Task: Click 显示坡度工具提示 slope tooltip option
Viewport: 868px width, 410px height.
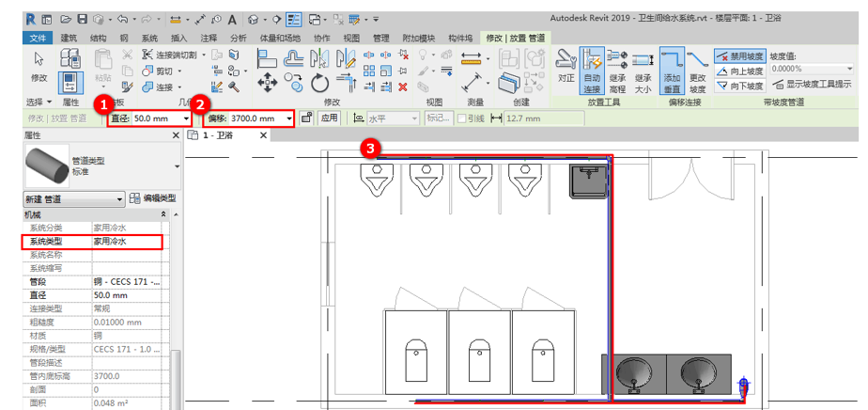Action: tap(812, 85)
